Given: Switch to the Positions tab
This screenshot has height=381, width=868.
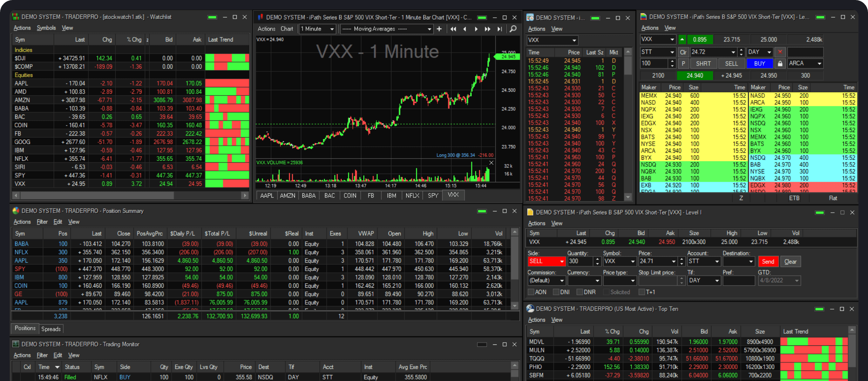Looking at the screenshot, I should pos(25,328).
